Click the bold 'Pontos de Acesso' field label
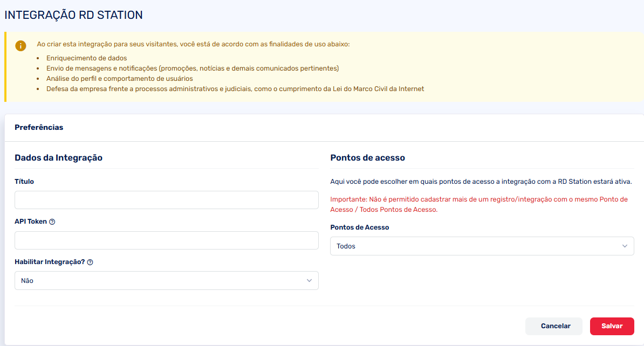Image resolution: width=644 pixels, height=346 pixels. (x=359, y=227)
